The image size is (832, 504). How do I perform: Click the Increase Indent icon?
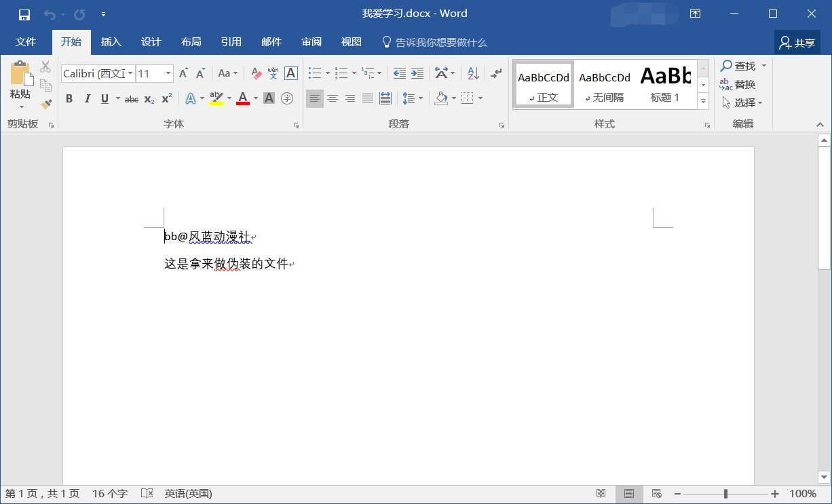417,73
